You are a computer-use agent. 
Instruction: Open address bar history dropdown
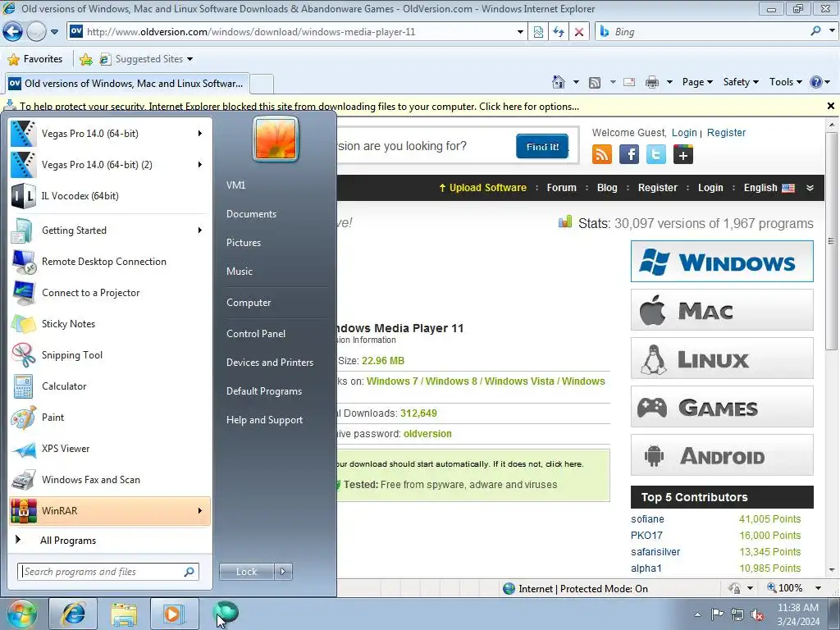(x=519, y=32)
